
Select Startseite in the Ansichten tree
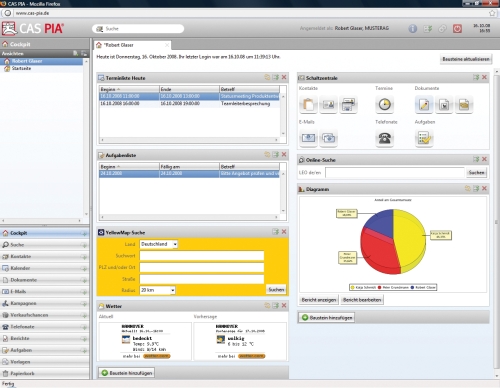[x=21, y=68]
